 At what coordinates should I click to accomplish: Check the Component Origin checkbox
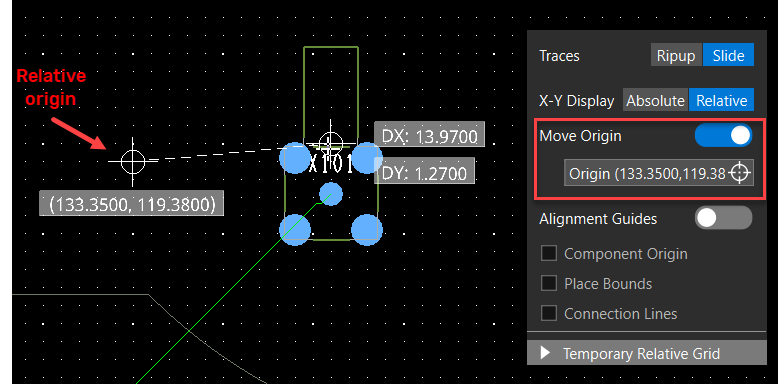tap(549, 254)
